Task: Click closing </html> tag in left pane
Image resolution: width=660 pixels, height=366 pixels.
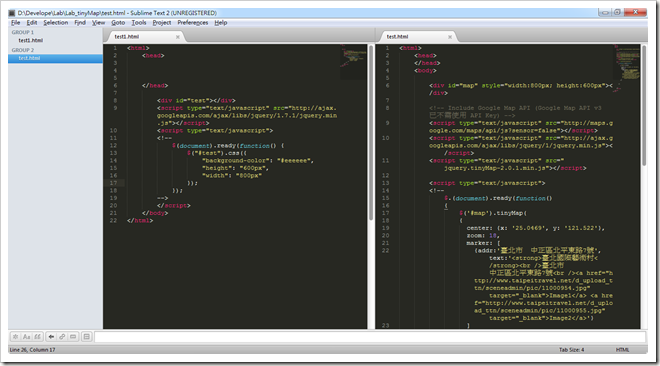Action: pyautogui.click(x=140, y=220)
